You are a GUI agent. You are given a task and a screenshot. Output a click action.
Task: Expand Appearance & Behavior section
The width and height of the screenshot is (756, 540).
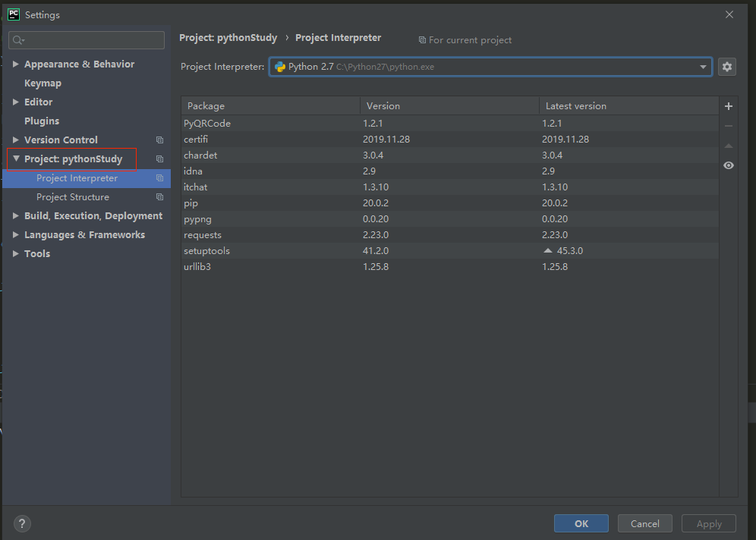15,64
